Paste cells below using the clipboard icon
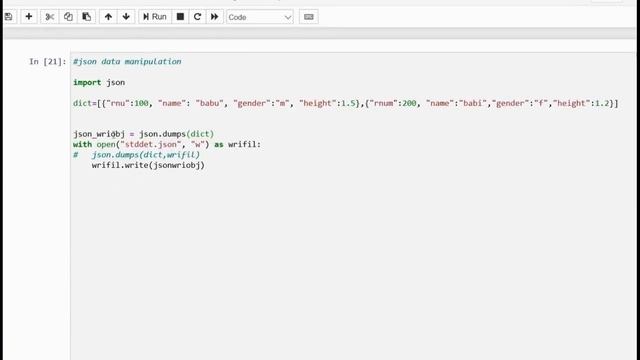 point(87,17)
